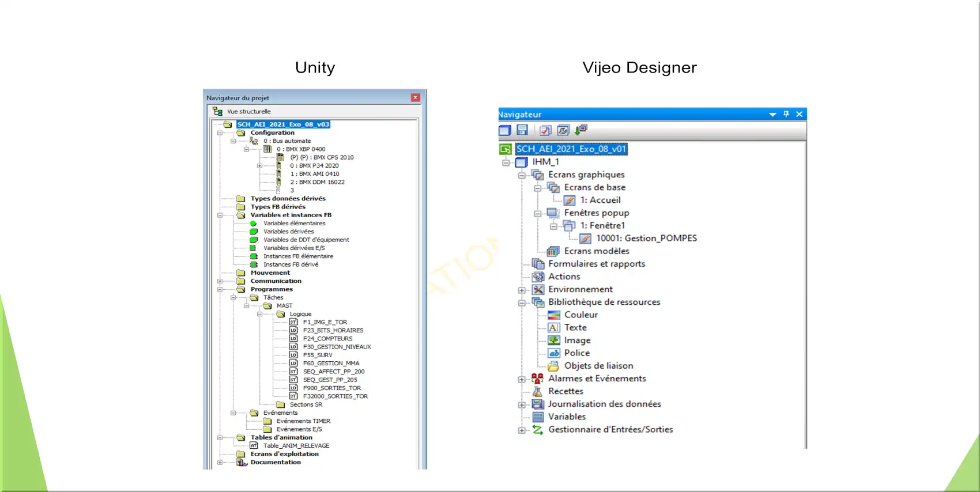Expand the Journalisation des données node
Image resolution: width=980 pixels, height=492 pixels.
pos(522,404)
